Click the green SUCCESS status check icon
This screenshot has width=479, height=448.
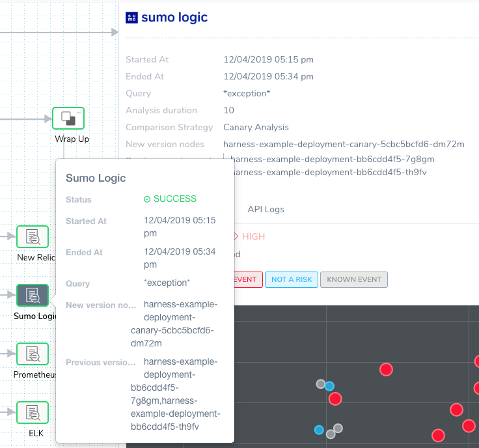tap(147, 199)
